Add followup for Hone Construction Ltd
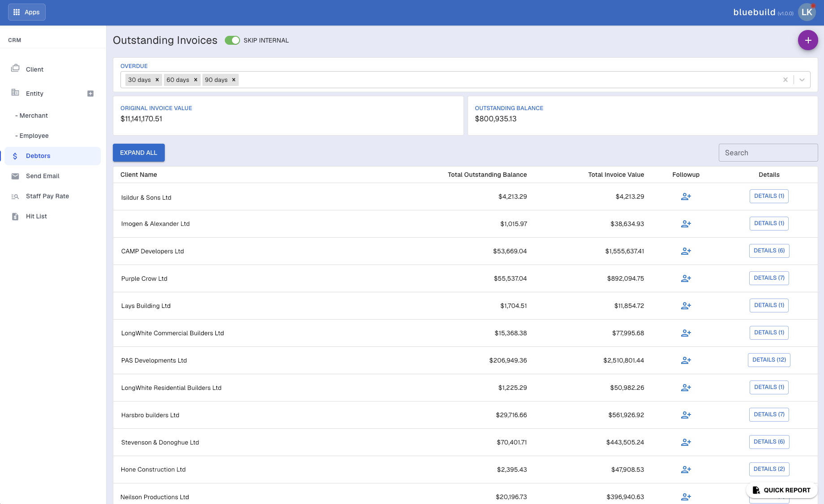The width and height of the screenshot is (824, 504). [x=686, y=470]
